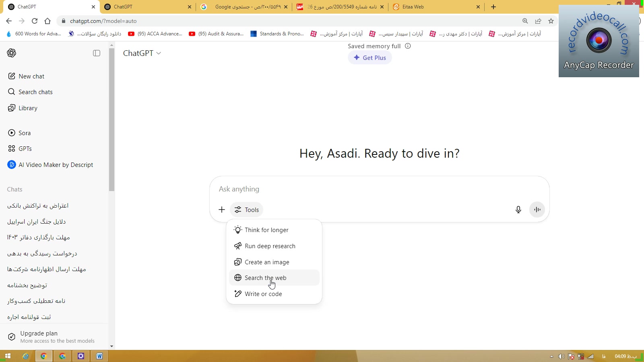Open chat 'درخواست رسیدگی به بدهی'
Image resolution: width=644 pixels, height=362 pixels.
(x=42, y=253)
